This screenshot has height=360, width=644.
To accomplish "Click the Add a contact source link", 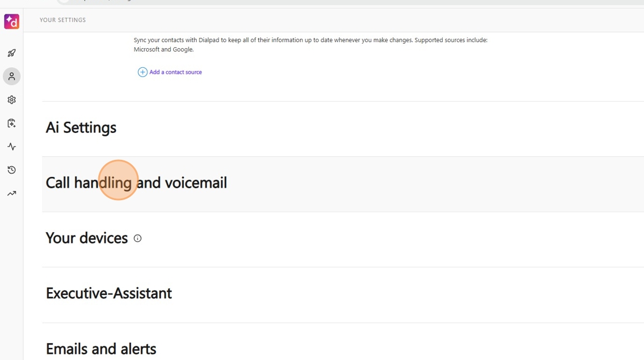I will [175, 72].
